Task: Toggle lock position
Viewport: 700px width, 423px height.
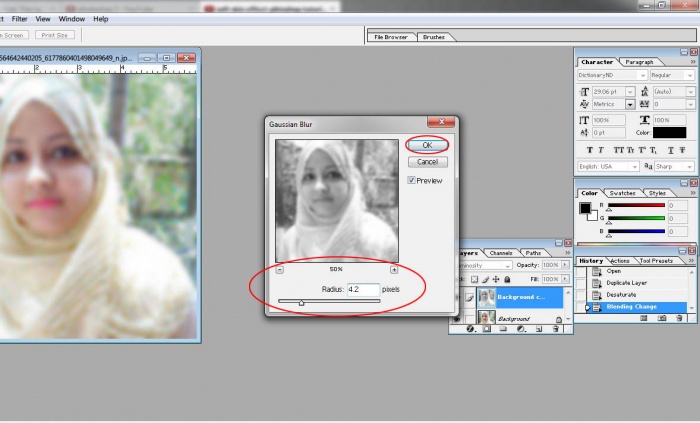Action: [496, 279]
